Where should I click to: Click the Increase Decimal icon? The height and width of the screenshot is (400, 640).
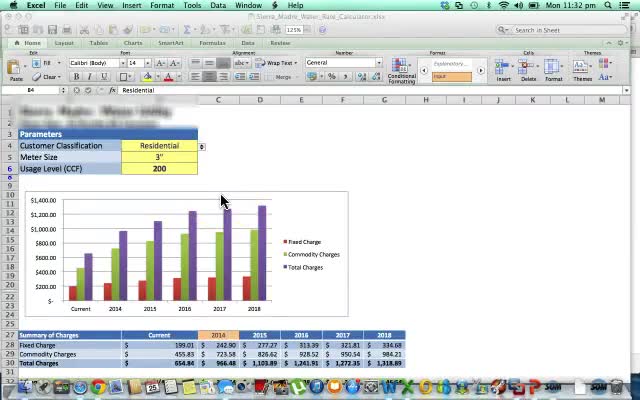(x=362, y=77)
